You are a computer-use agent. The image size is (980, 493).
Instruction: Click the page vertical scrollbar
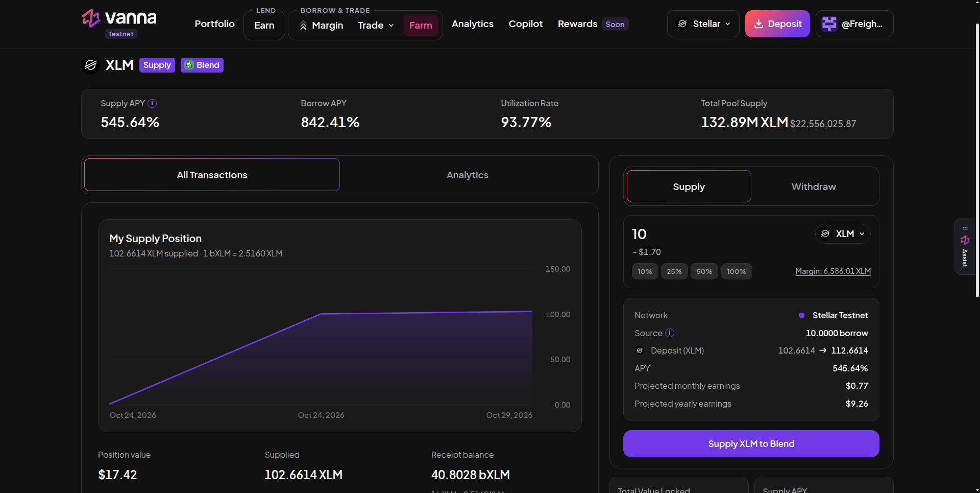tap(977, 160)
